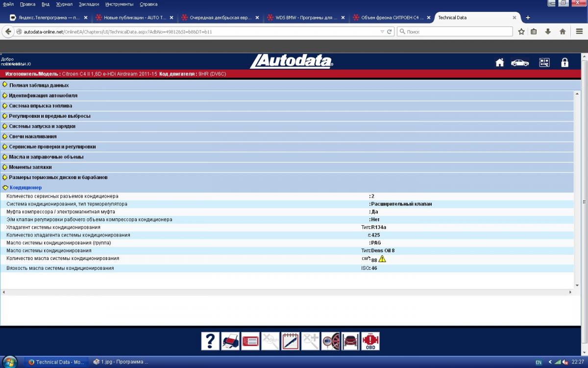Select 'Dens Oil 8' value
The height and width of the screenshot is (368, 588).
383,251
